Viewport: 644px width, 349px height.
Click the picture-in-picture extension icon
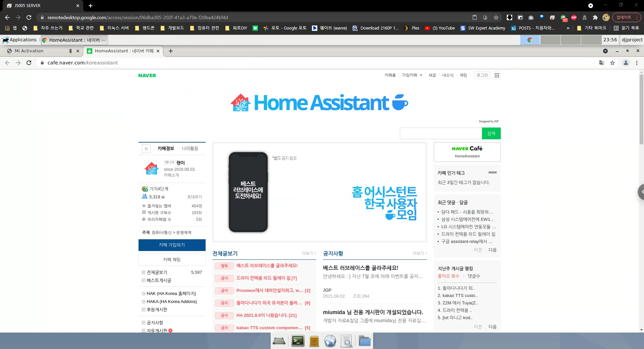(x=520, y=17)
